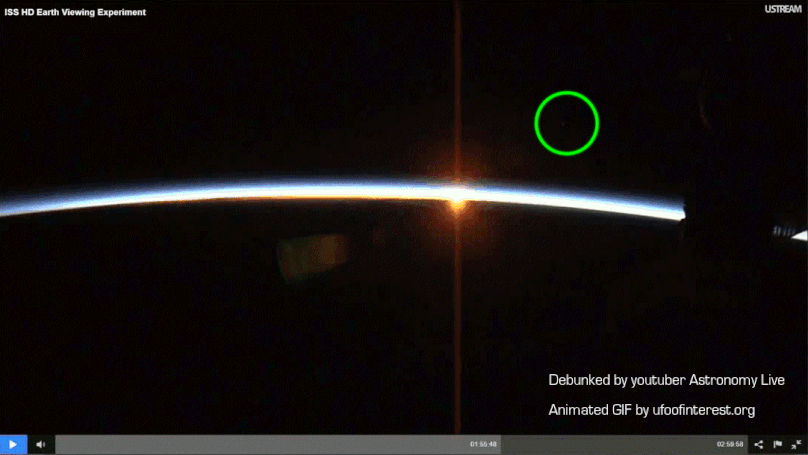Click the 02:59:58 total duration label

click(730, 444)
